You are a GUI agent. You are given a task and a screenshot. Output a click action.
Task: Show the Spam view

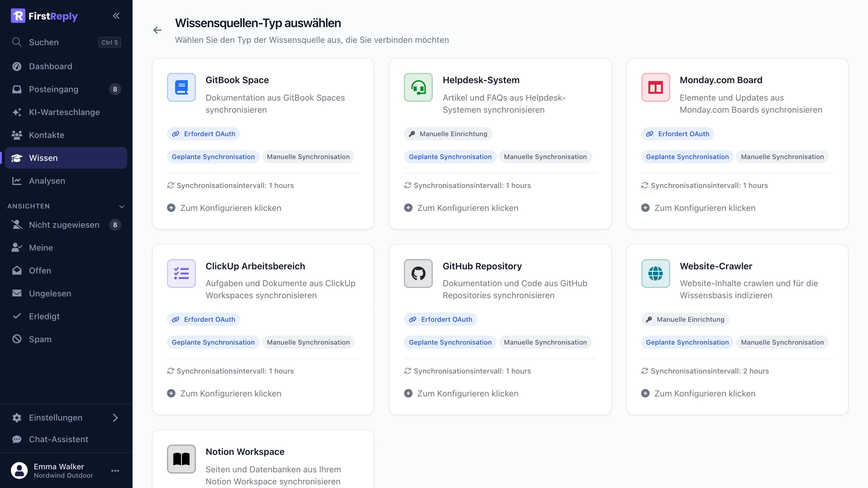click(66, 339)
